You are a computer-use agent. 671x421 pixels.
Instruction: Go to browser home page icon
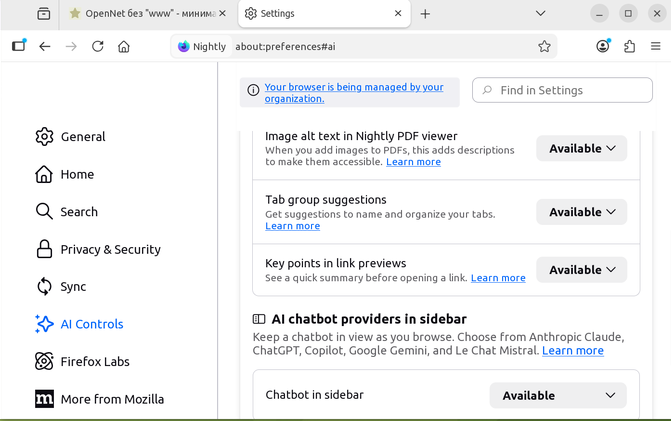pos(124,46)
